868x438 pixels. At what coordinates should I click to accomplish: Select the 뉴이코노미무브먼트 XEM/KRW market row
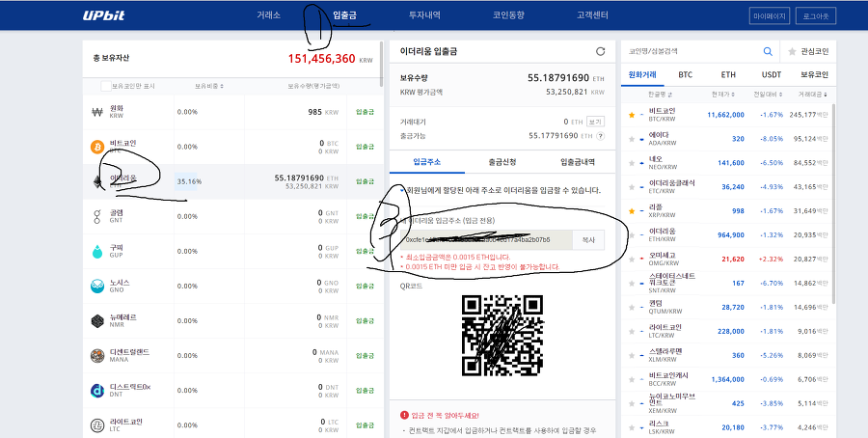tap(728, 403)
